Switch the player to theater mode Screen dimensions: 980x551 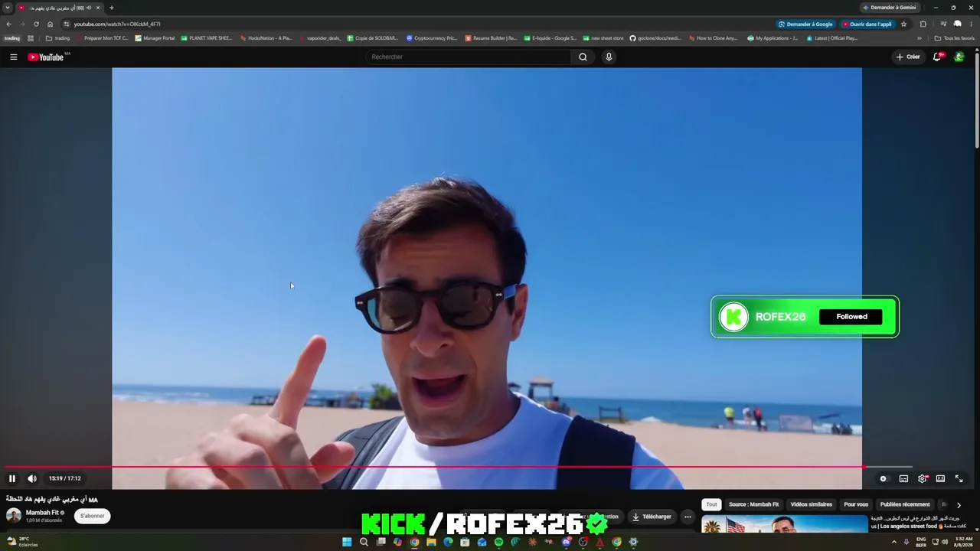pyautogui.click(x=940, y=478)
